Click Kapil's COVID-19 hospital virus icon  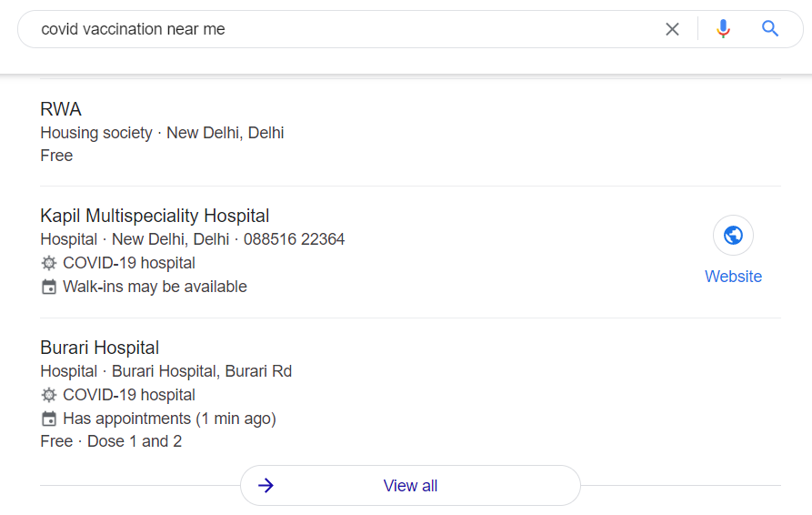pos(49,263)
